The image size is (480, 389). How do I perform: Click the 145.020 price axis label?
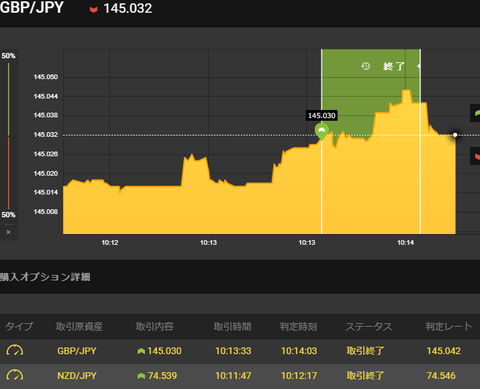click(46, 173)
